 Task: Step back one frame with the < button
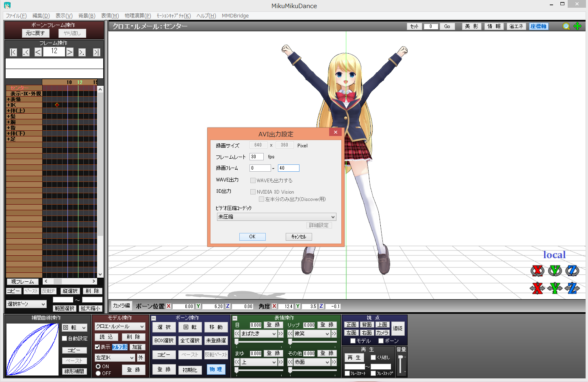click(x=38, y=52)
